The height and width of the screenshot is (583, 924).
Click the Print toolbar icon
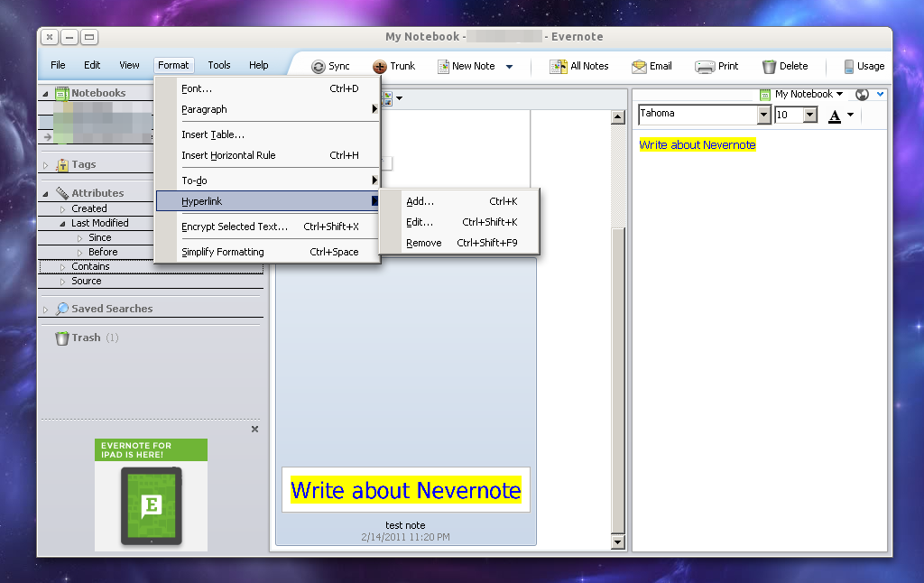705,67
